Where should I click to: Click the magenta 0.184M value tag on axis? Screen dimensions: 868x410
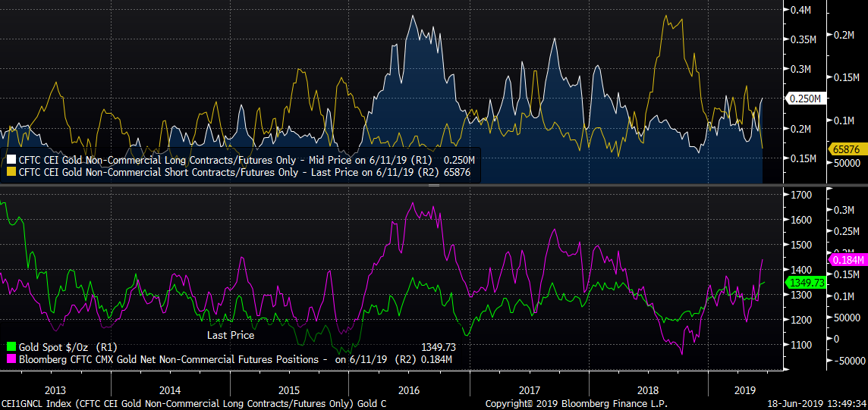(848, 260)
